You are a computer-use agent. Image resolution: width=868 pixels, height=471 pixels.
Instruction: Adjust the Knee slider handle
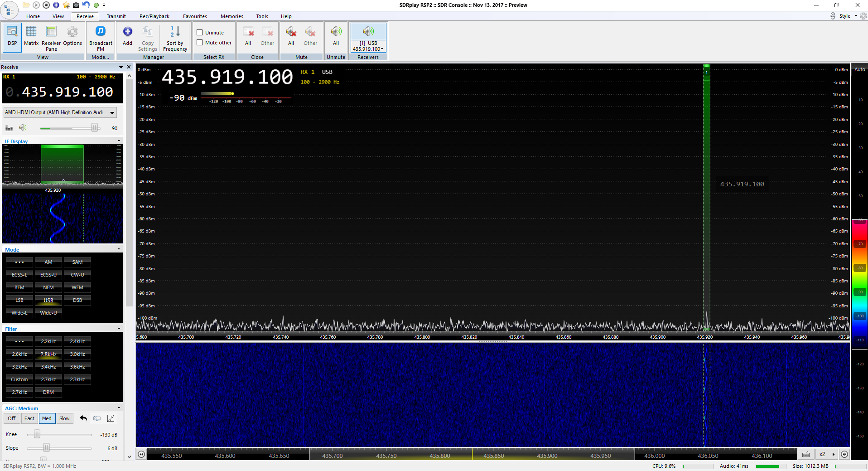[x=37, y=434]
